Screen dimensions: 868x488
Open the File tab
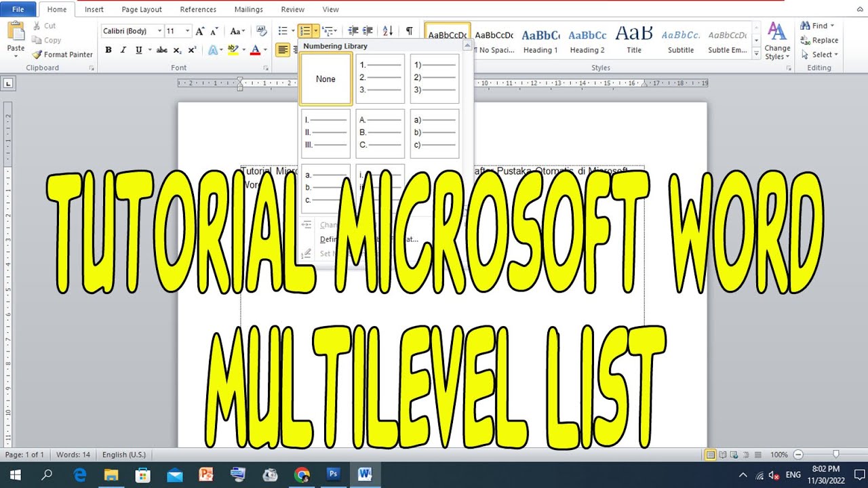tap(18, 9)
